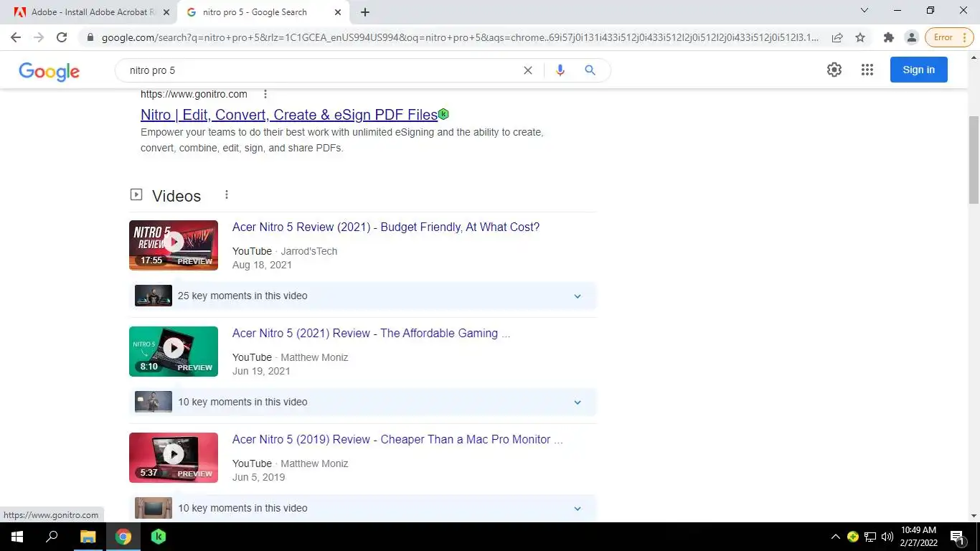Open Chrome extensions puzzle icon

(x=889, y=37)
